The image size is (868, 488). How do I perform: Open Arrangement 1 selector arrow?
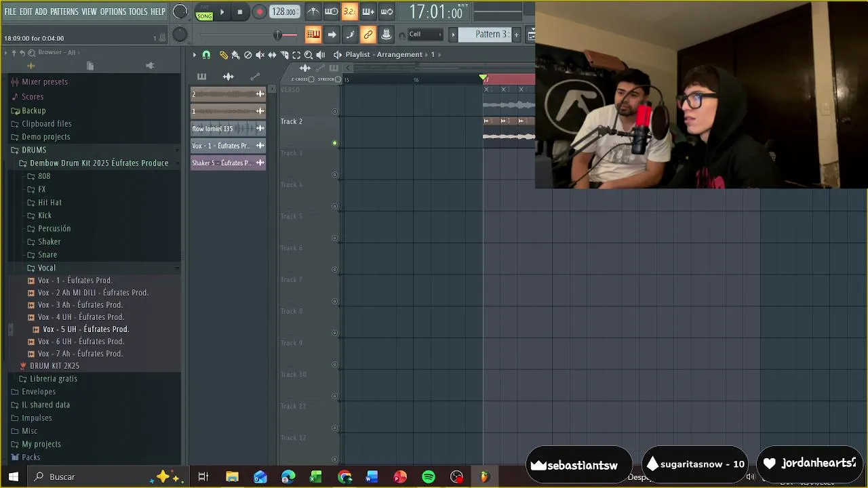click(x=439, y=55)
